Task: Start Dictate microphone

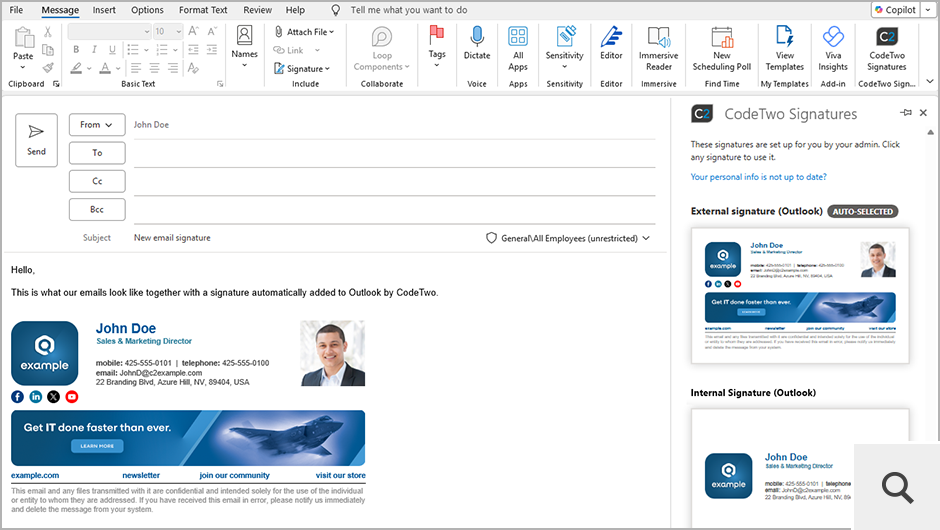Action: [x=477, y=43]
